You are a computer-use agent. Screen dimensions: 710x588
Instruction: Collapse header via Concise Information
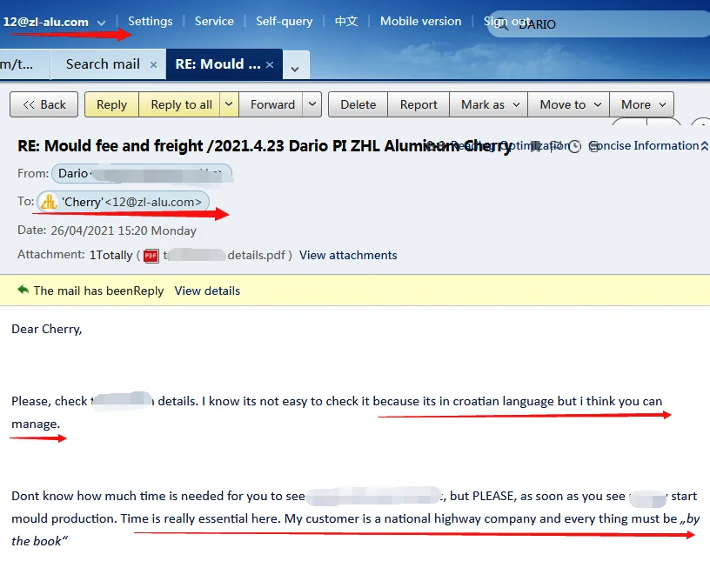(x=648, y=146)
